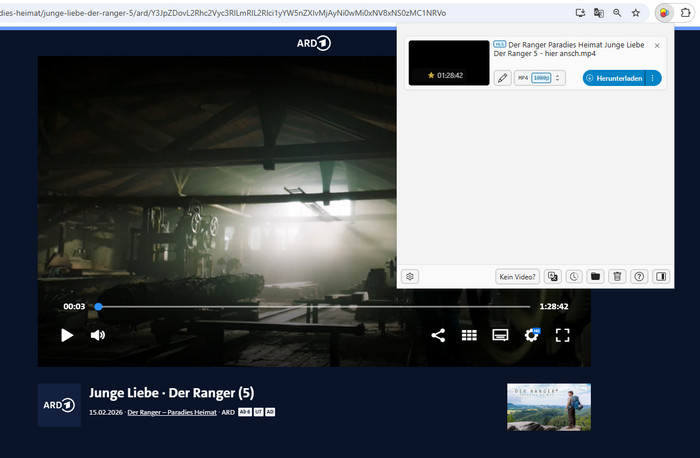700x458 pixels.
Task: Click the UT subtitle badge
Action: coord(258,412)
